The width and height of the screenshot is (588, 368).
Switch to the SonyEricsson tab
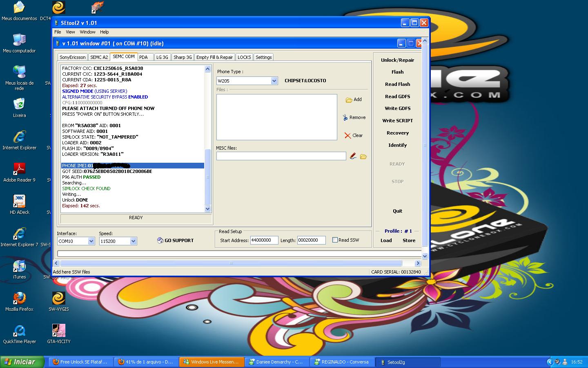[x=73, y=57]
